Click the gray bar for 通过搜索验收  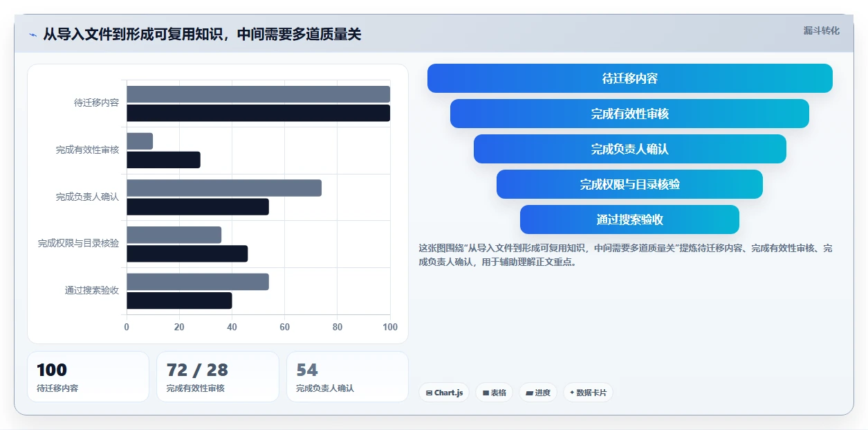198,282
